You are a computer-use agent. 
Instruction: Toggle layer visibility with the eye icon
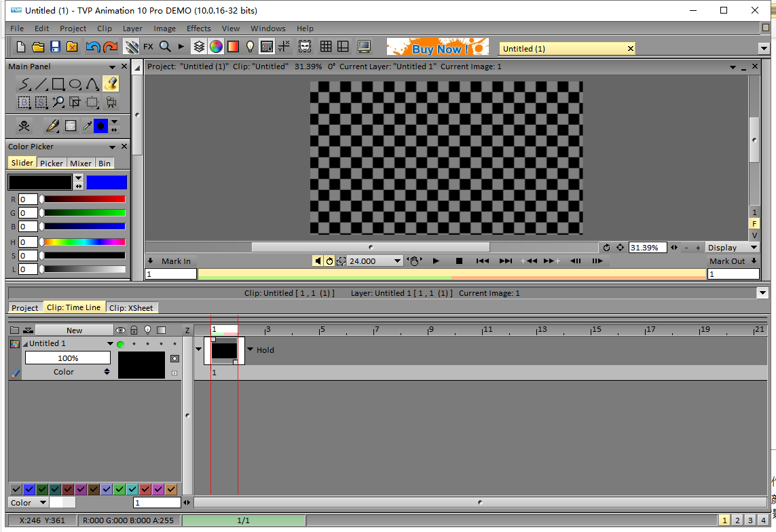[120, 330]
